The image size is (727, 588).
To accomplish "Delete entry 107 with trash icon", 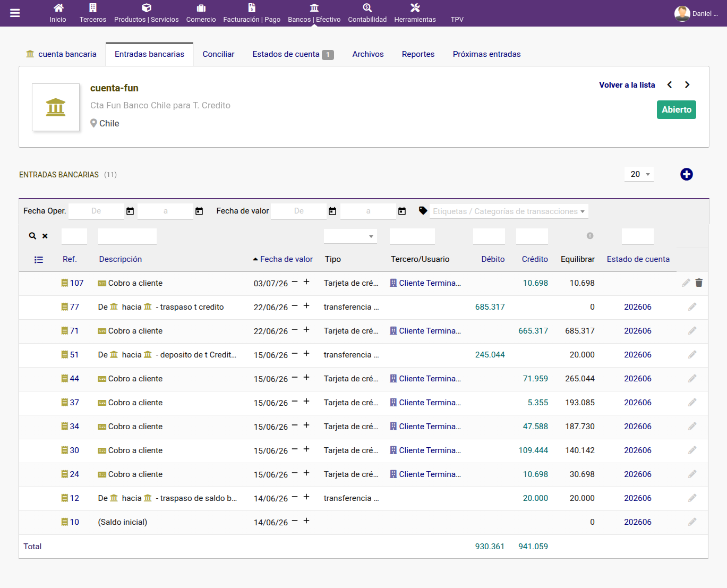I will [x=699, y=283].
